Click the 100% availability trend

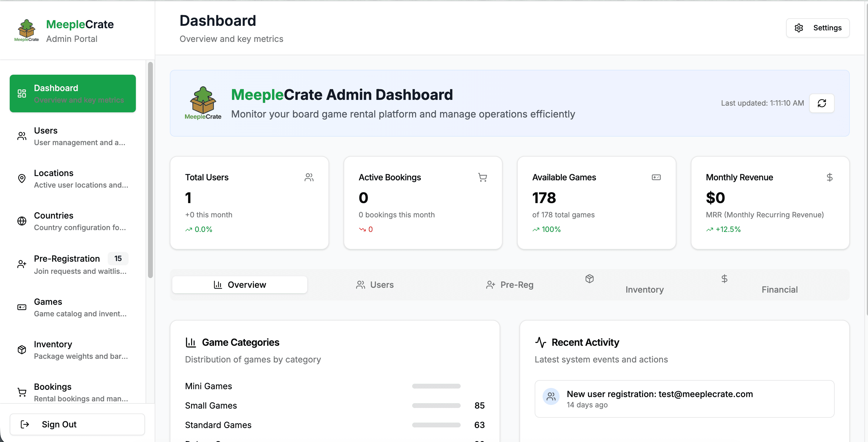click(547, 229)
